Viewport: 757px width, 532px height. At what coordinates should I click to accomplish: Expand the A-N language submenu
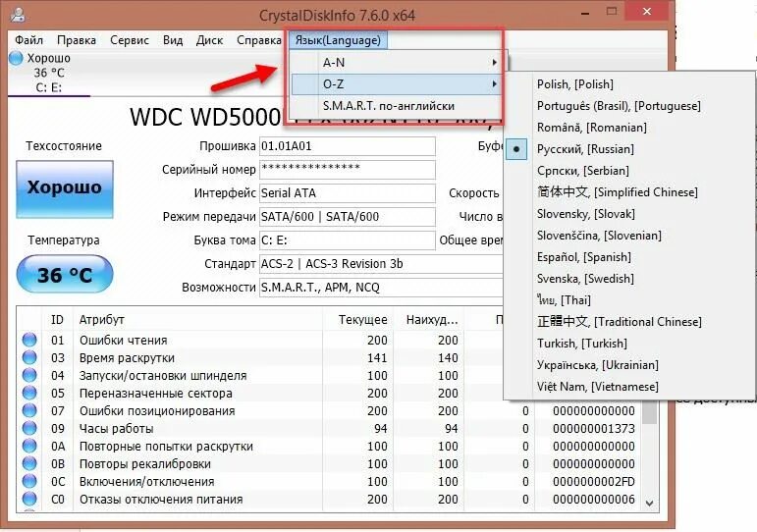397,62
